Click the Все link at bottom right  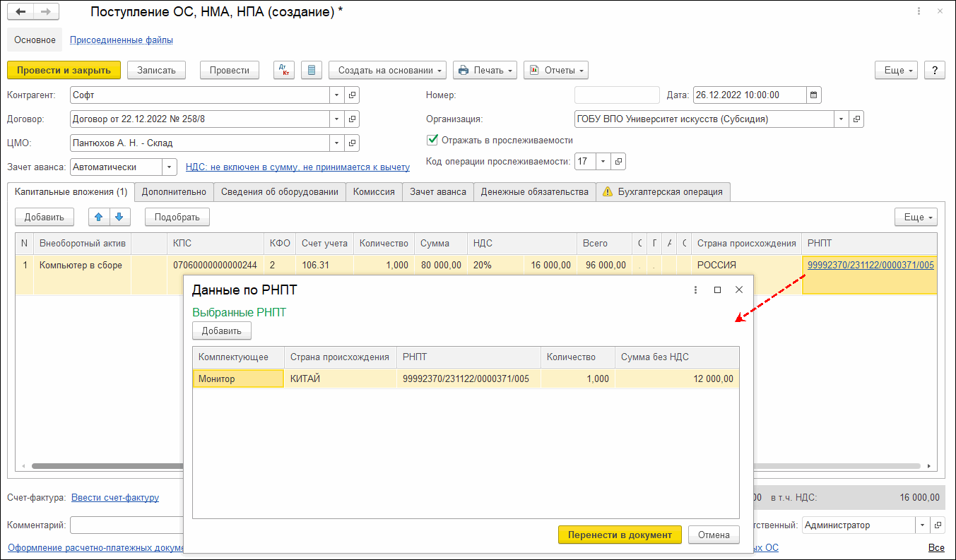coord(936,547)
